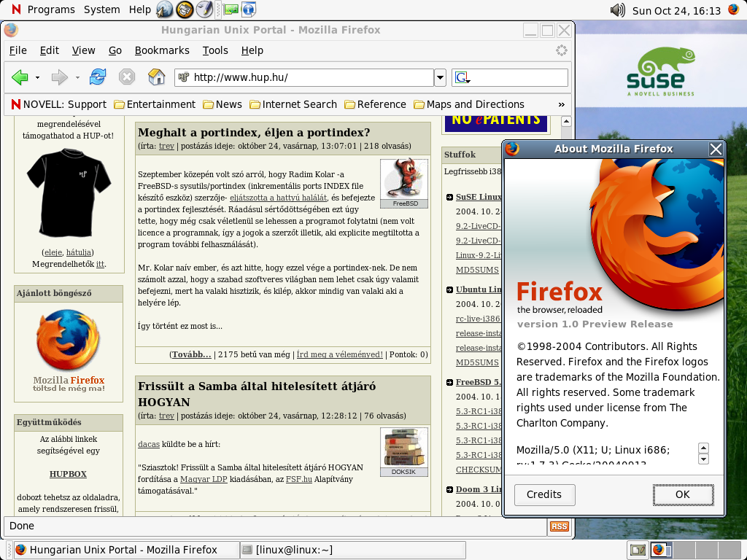Screen dimensions: 747x560
Task: Click the down arrow in About dialog text scroller
Action: tap(703, 459)
